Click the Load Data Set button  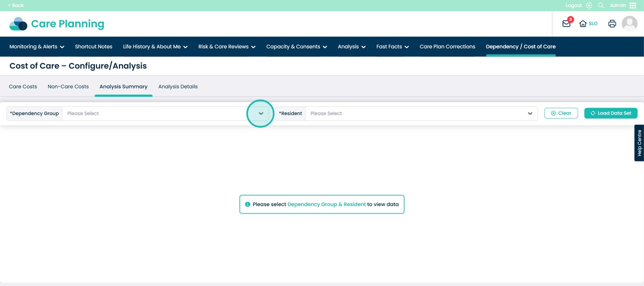(611, 113)
